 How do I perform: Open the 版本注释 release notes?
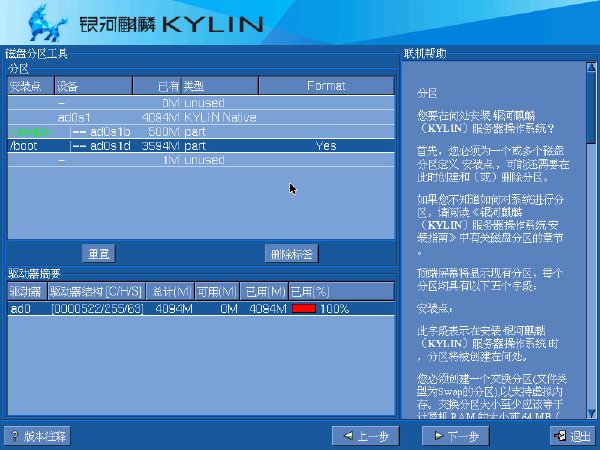37,436
